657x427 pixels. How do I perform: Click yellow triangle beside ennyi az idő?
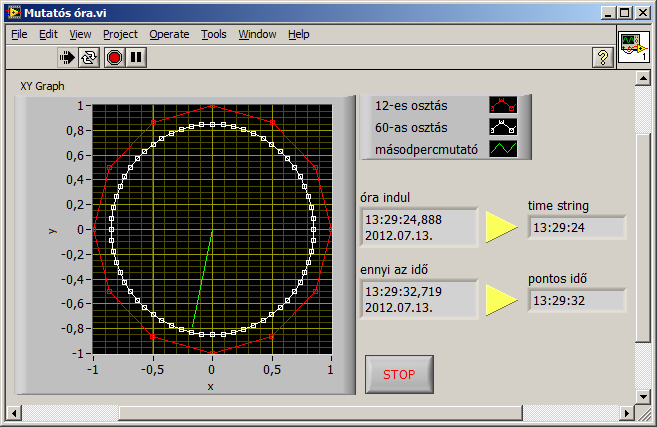pyautogui.click(x=501, y=300)
